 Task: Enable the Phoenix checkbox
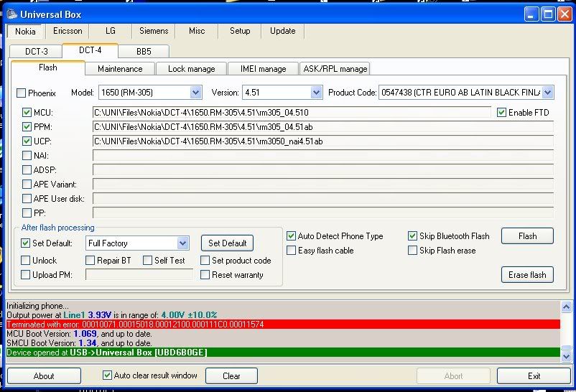22,93
